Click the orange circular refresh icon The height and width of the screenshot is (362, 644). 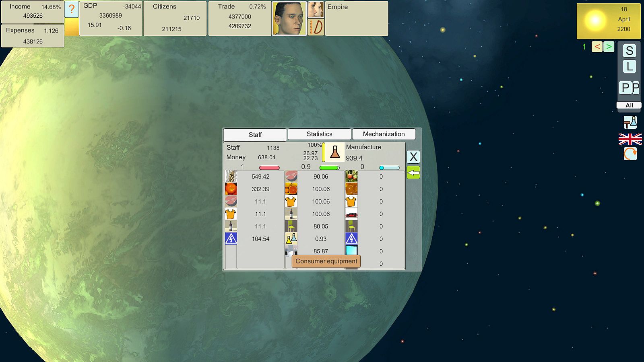pos(630,154)
